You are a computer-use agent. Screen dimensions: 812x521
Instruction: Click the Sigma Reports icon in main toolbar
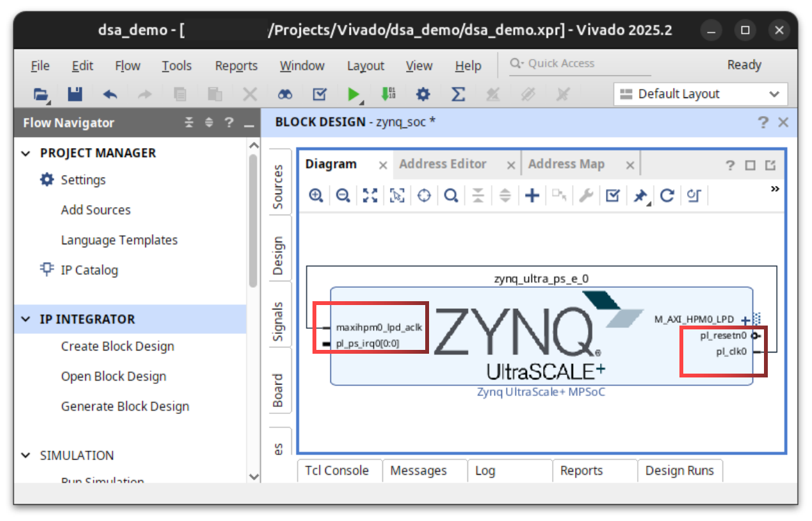(x=458, y=94)
